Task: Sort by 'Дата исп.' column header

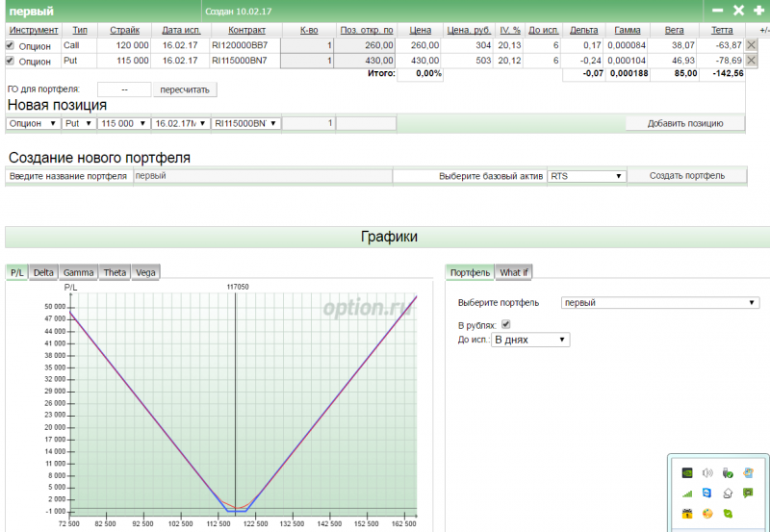Action: tap(181, 30)
